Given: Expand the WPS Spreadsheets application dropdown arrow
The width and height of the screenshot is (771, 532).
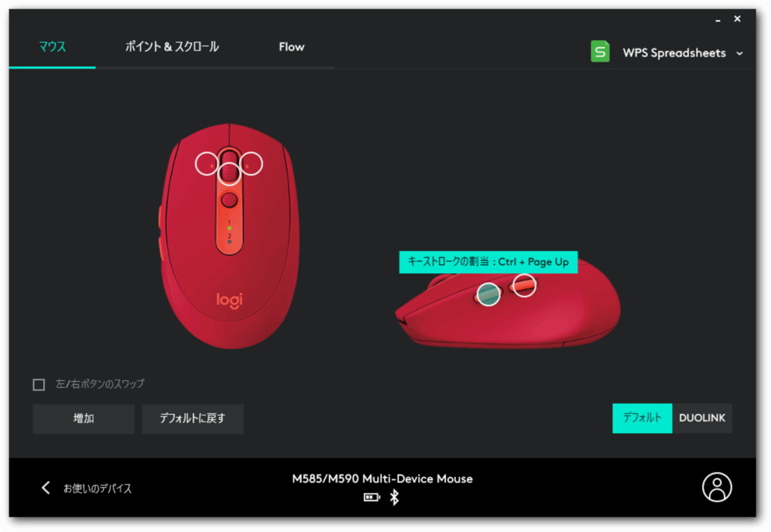Looking at the screenshot, I should tap(740, 53).
